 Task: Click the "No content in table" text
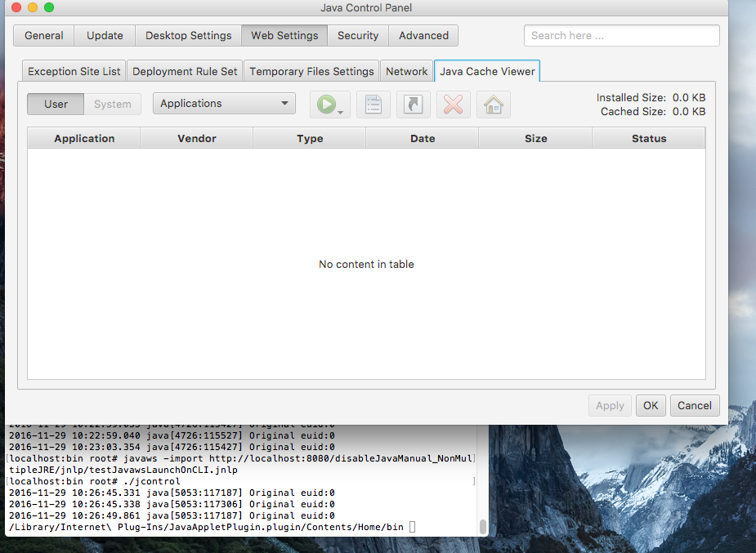pyautogui.click(x=366, y=264)
